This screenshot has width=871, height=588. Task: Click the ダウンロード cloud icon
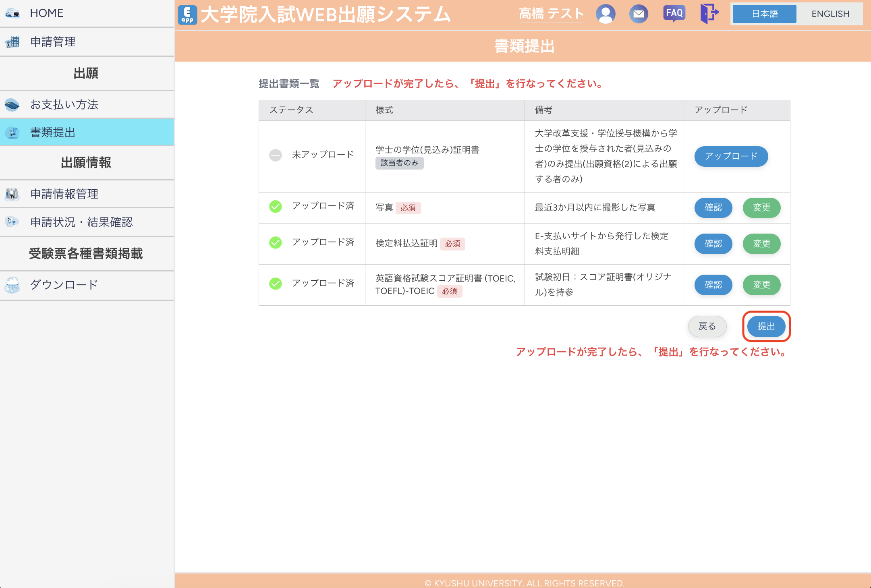point(12,285)
